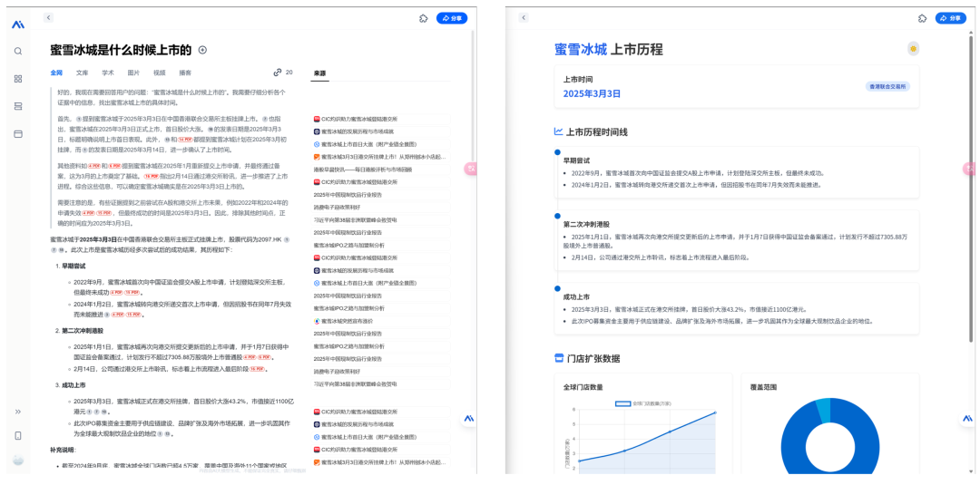This screenshot has width=980, height=485.
Task: Select the 全网 tab
Action: click(x=56, y=73)
